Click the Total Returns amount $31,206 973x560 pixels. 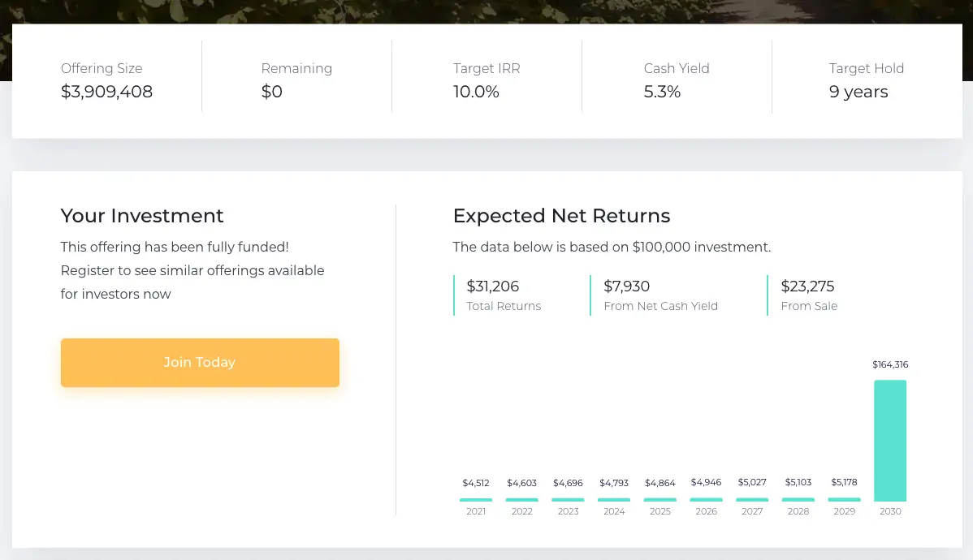point(493,286)
